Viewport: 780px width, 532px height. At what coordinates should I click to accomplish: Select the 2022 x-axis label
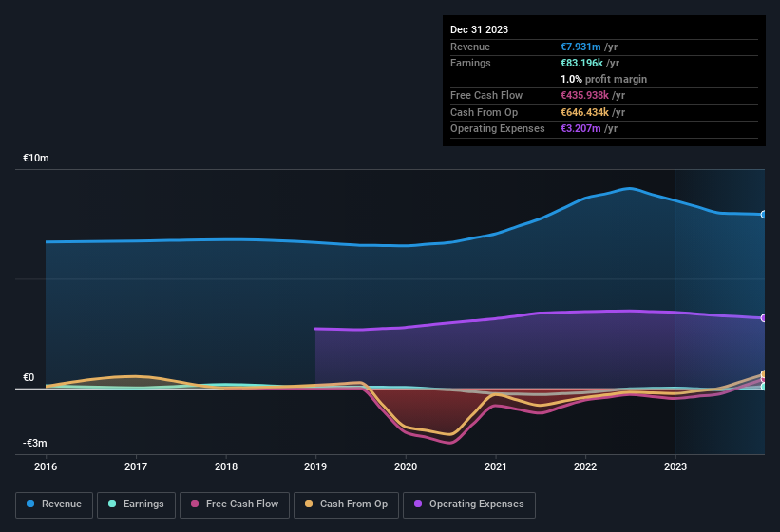585,466
